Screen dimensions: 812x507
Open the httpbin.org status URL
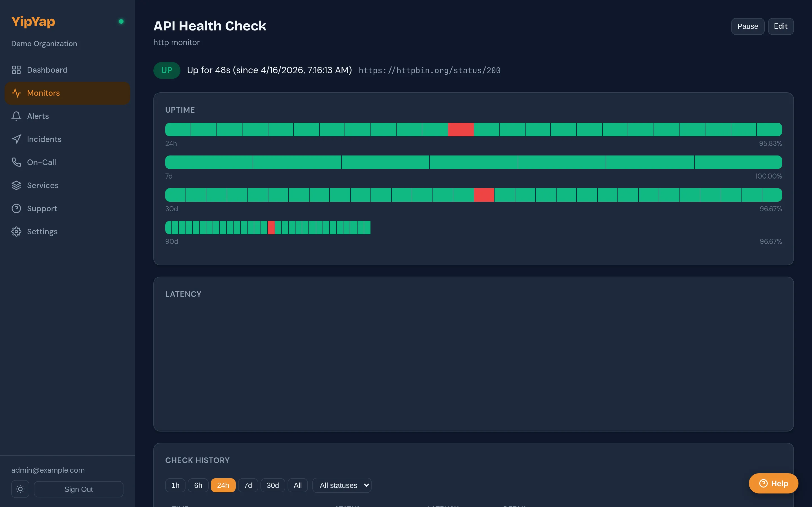coord(429,70)
